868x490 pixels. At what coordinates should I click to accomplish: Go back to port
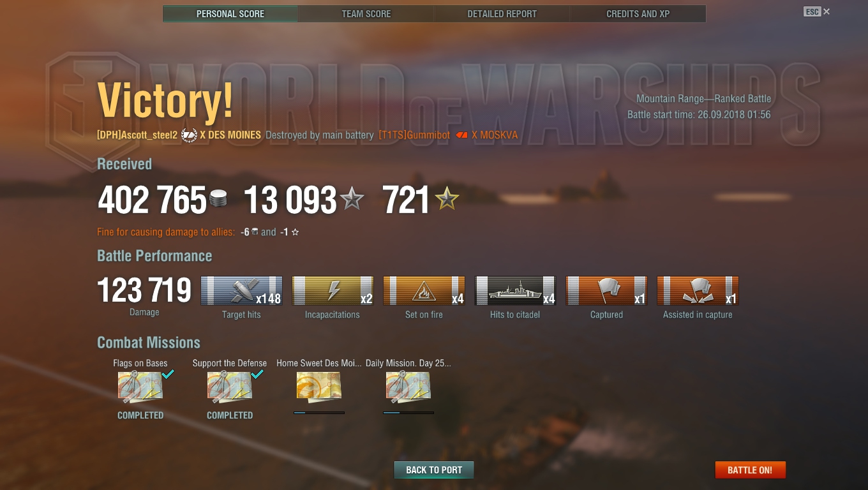pos(434,470)
